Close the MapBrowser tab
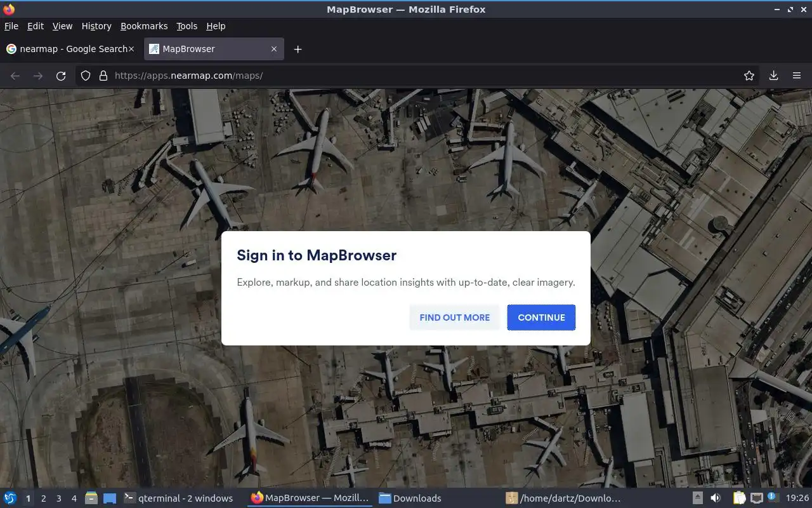This screenshot has width=812, height=508. [x=274, y=49]
